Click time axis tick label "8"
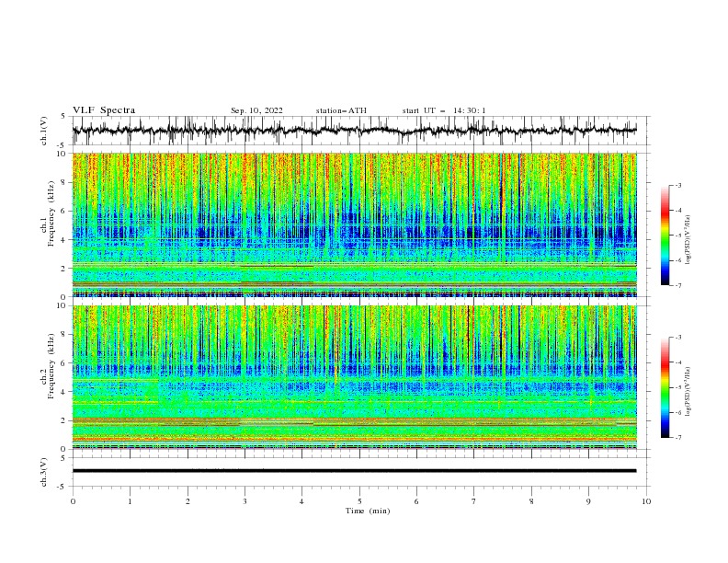This screenshot has height=563, width=728. click(x=531, y=501)
